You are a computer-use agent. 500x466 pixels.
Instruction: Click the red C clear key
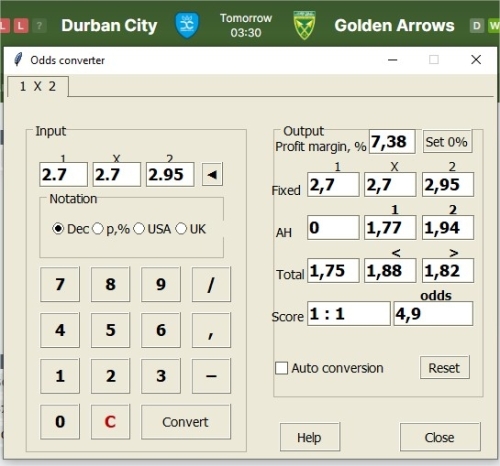point(110,422)
